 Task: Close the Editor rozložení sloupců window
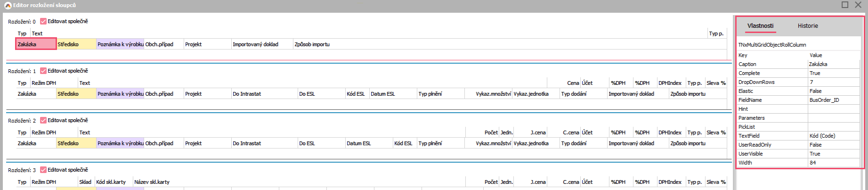858,5
